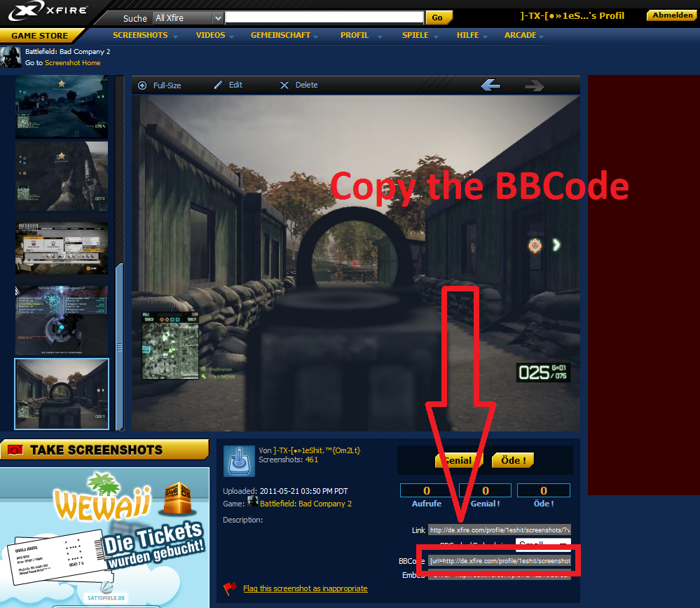Viewport: 700px width, 608px height.
Task: Open the Wewaii tickets advertisement
Action: click(x=104, y=537)
